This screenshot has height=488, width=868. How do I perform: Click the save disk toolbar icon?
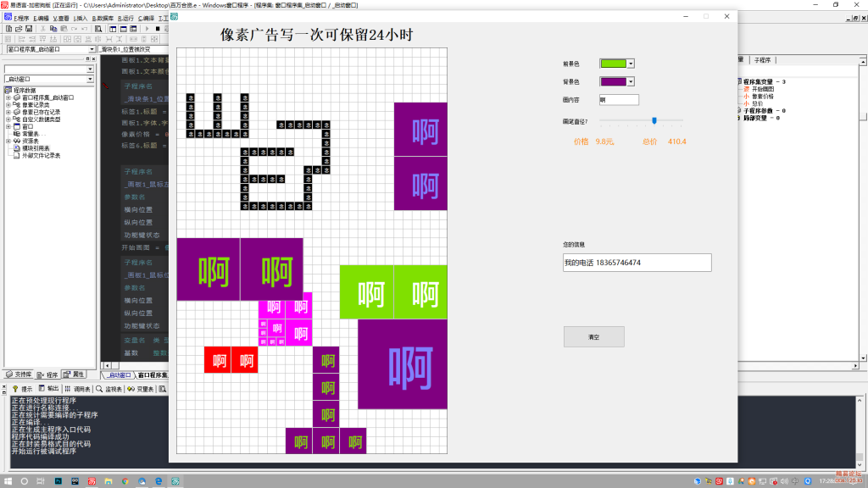[28, 29]
